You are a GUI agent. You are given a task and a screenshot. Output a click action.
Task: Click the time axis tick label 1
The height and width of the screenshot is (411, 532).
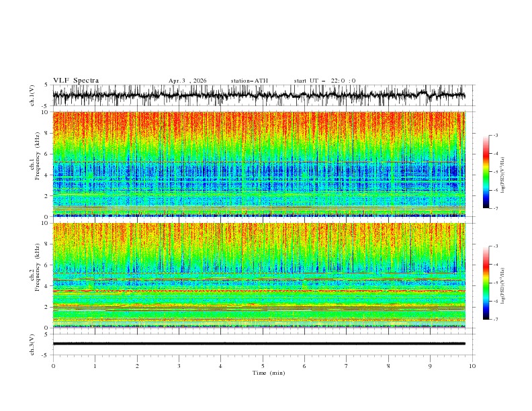click(x=95, y=366)
